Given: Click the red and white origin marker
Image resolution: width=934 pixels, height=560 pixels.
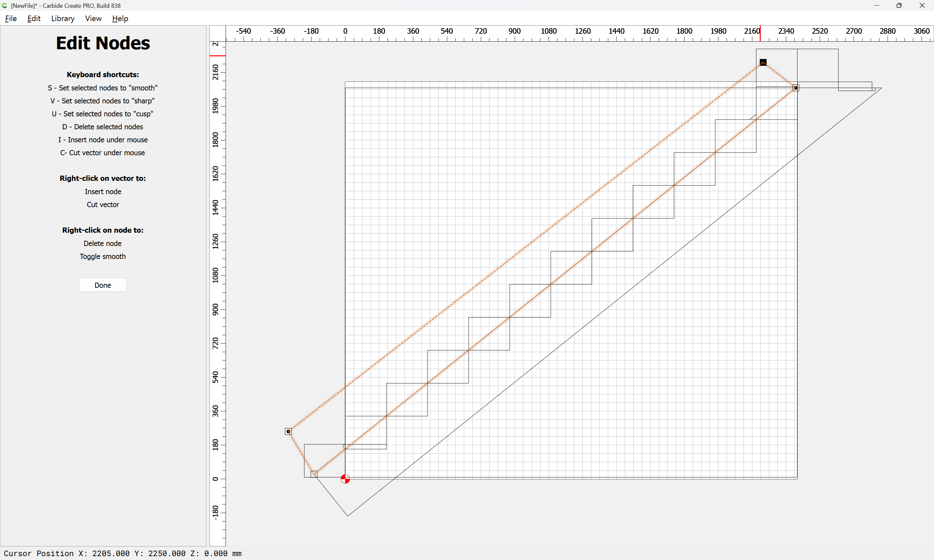Looking at the screenshot, I should pos(345,479).
